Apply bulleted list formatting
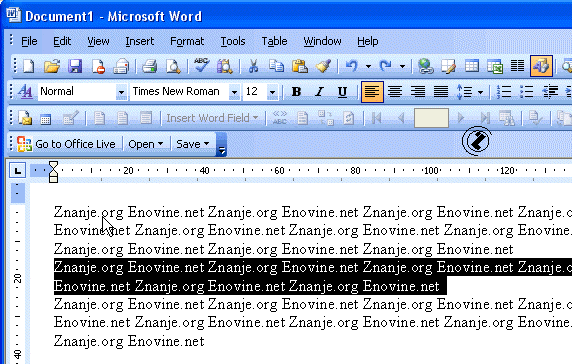Image resolution: width=572 pixels, height=364 pixels. [x=527, y=92]
